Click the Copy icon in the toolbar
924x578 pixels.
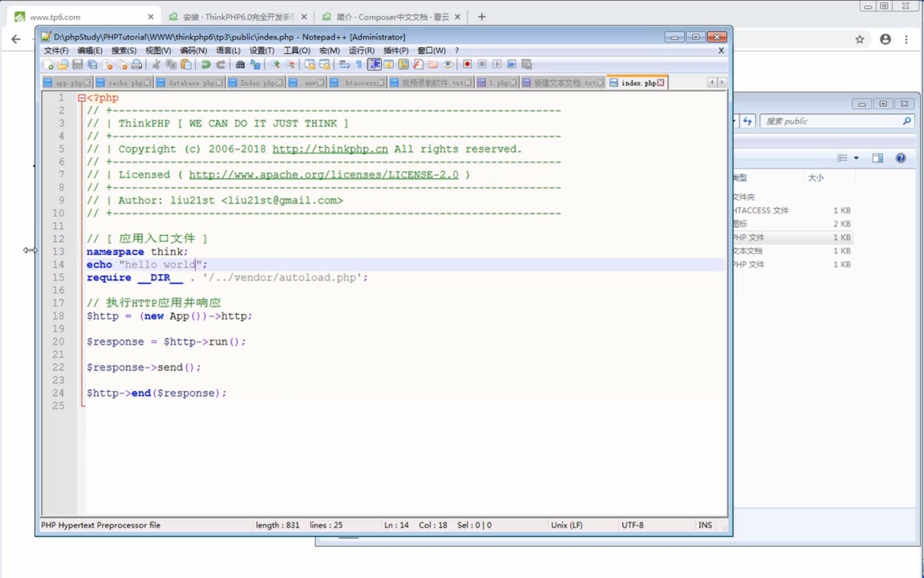point(171,64)
